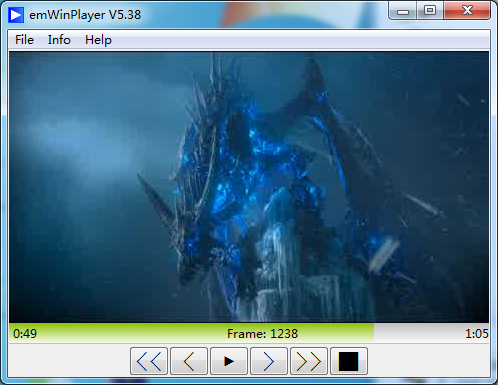Open the File menu
Image resolution: width=498 pixels, height=385 pixels.
pyautogui.click(x=24, y=40)
